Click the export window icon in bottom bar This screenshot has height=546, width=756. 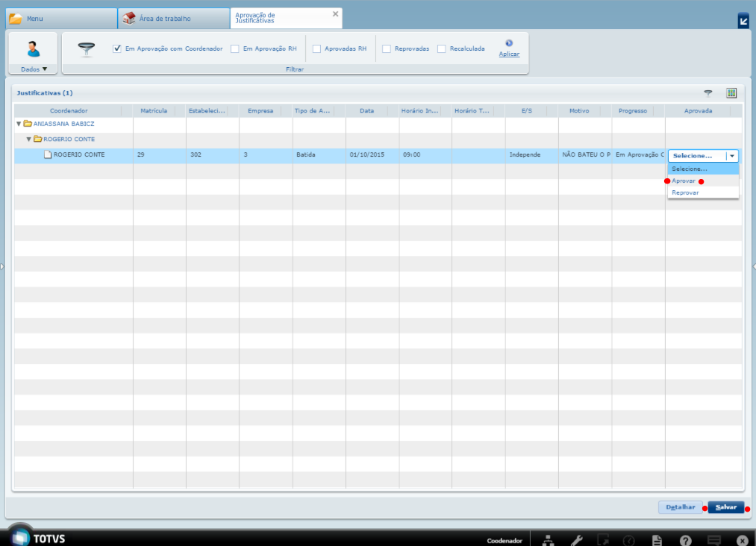603,541
